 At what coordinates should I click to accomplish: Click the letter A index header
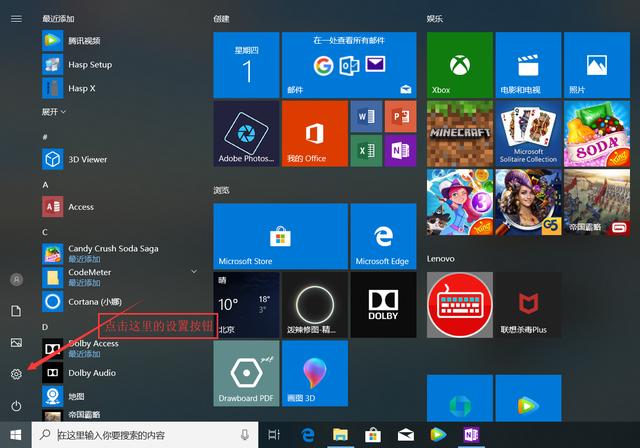pos(45,185)
